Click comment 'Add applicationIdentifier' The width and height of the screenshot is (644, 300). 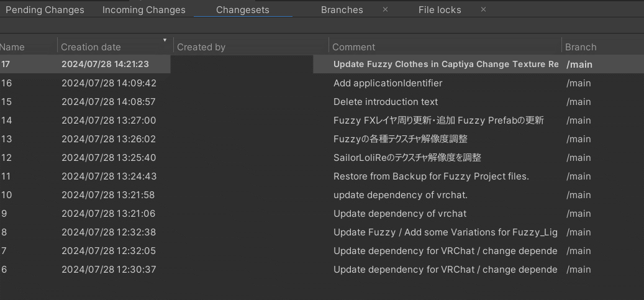click(x=388, y=83)
